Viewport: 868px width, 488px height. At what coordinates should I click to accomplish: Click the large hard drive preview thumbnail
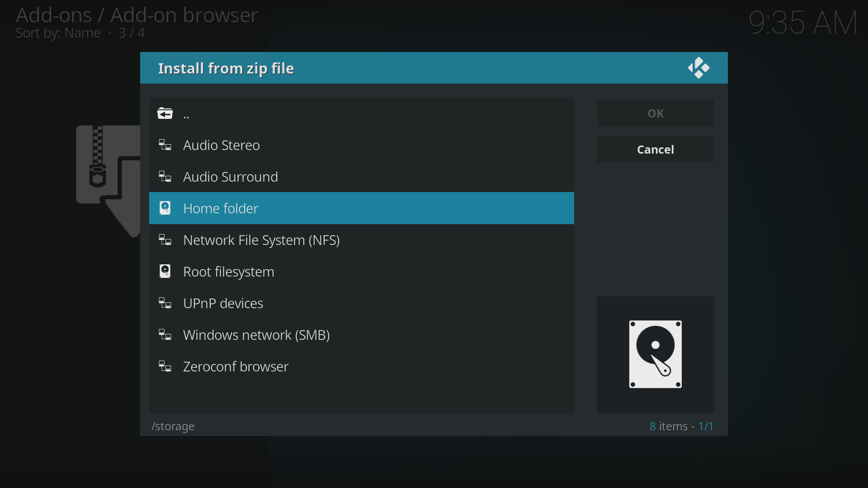[x=655, y=354]
